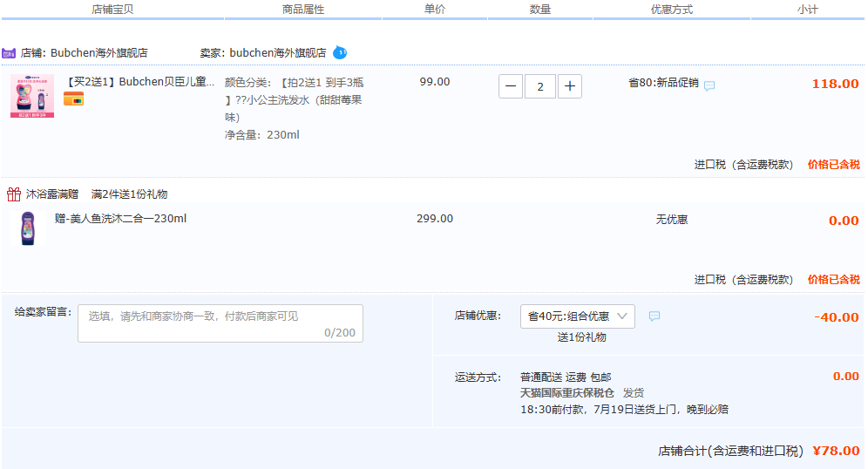The image size is (868, 469).
Task: Open the Bubchen shampoo product thumbnail
Action: [32, 96]
